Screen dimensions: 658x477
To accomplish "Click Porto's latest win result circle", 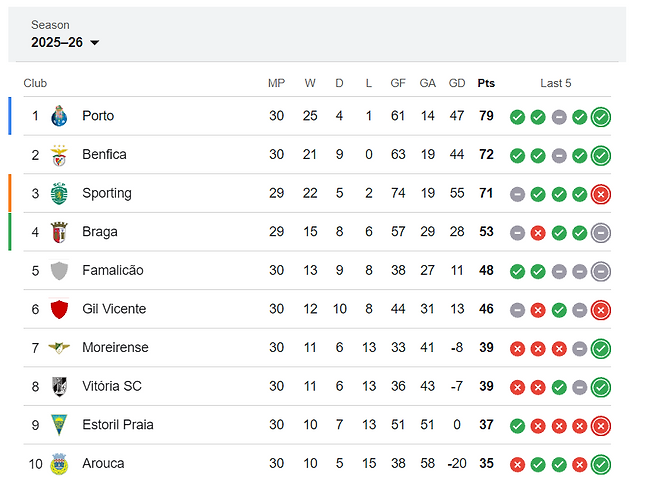I will tap(601, 117).
